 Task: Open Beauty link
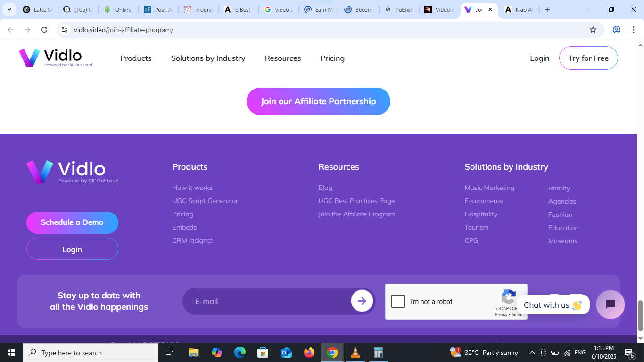click(559, 188)
